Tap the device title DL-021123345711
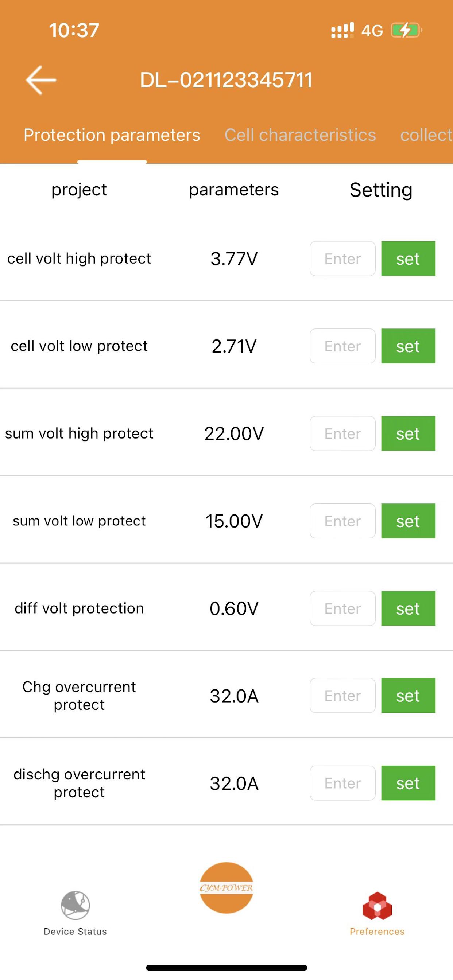Viewport: 453px width, 980px height. 226,80
